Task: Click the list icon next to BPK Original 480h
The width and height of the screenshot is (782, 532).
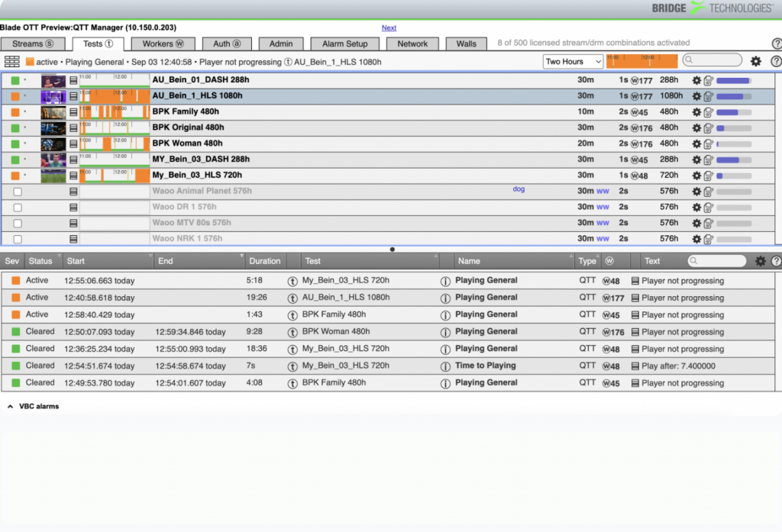Action: 73,128
